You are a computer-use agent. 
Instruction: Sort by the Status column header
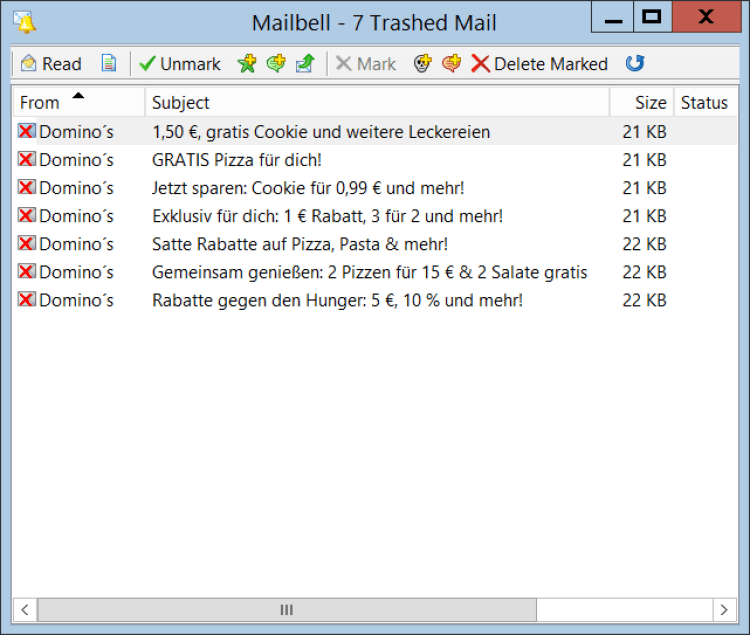pos(705,102)
